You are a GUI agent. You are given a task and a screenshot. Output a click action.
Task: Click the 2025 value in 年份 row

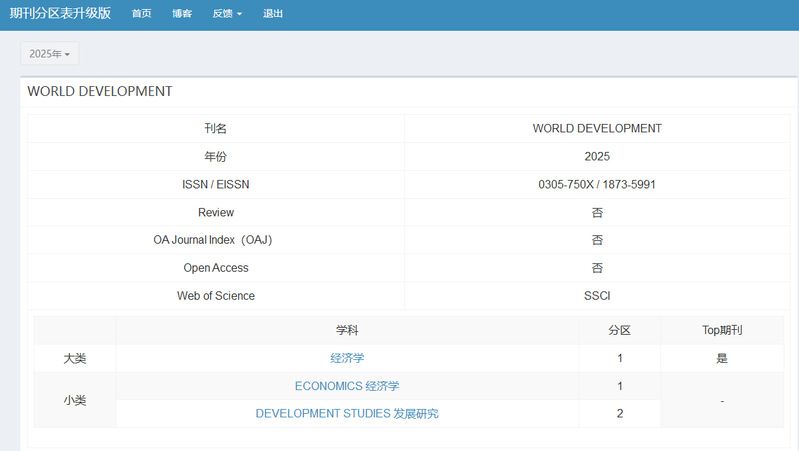597,157
